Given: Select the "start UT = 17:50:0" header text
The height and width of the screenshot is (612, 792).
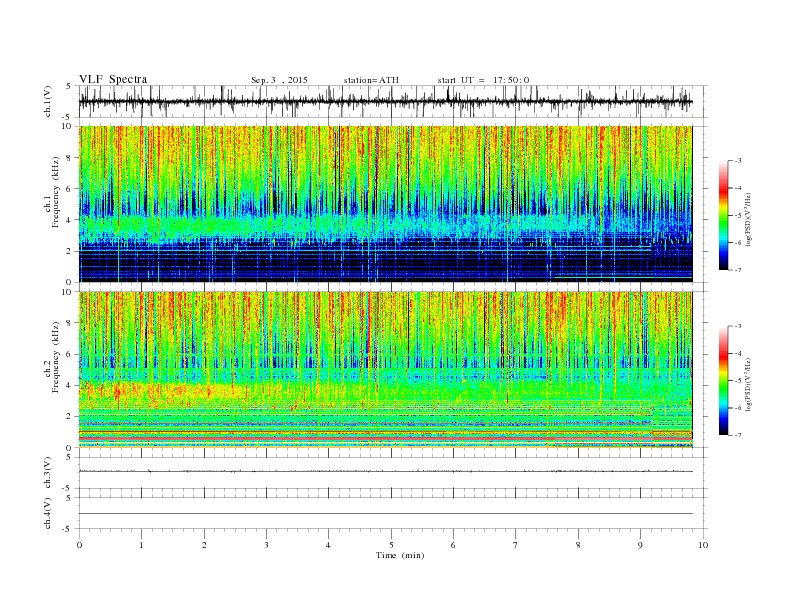Looking at the screenshot, I should (483, 80).
